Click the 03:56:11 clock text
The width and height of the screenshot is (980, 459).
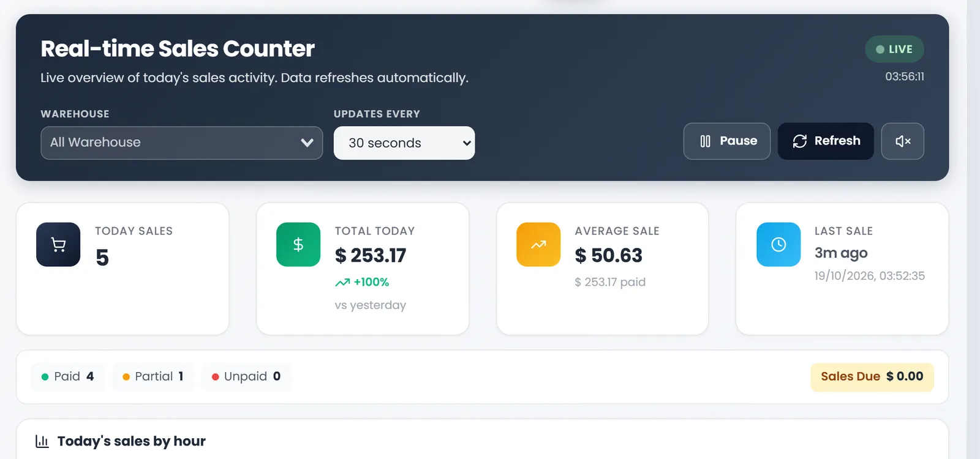[905, 76]
